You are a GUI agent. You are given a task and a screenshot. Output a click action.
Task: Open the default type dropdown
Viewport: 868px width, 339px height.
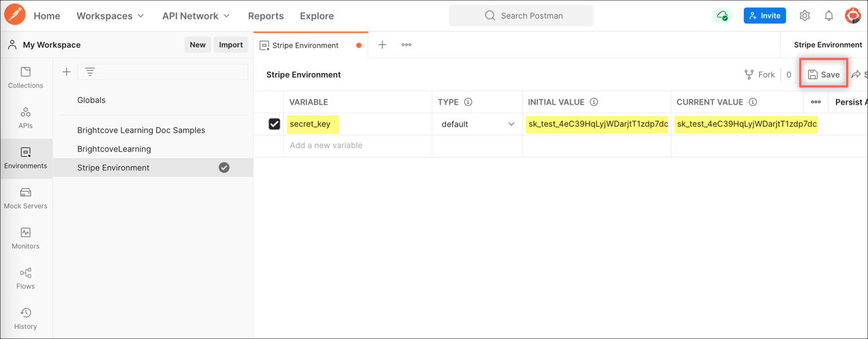point(478,124)
